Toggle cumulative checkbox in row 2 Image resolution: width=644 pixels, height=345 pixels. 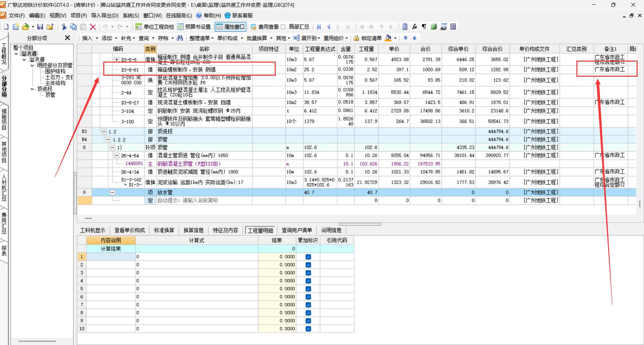308,265
